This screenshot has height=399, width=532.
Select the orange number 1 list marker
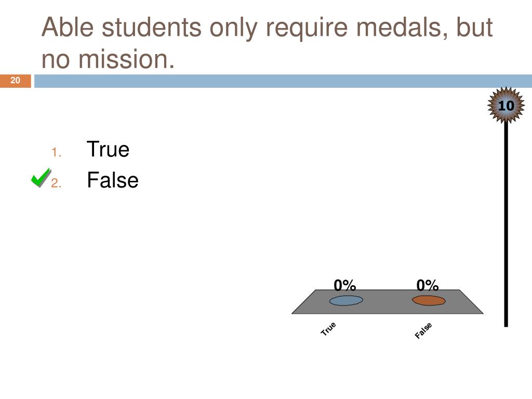coord(56,152)
